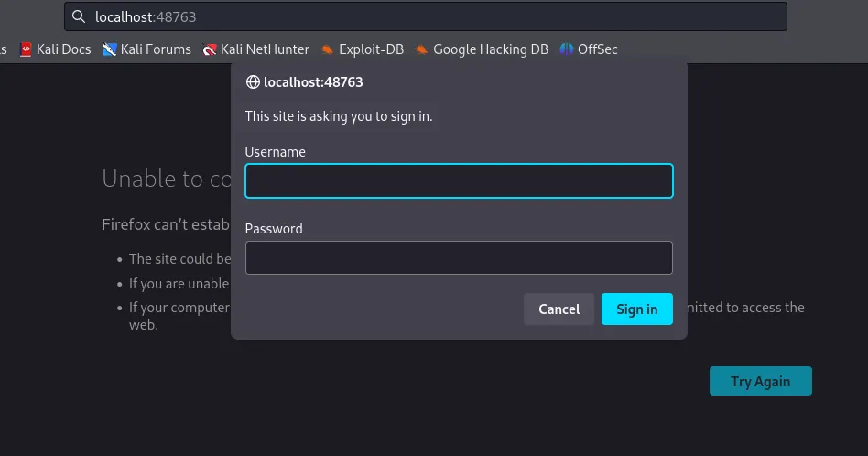
Task: Click the Kali NetHunter bookmark icon
Action: pos(210,49)
